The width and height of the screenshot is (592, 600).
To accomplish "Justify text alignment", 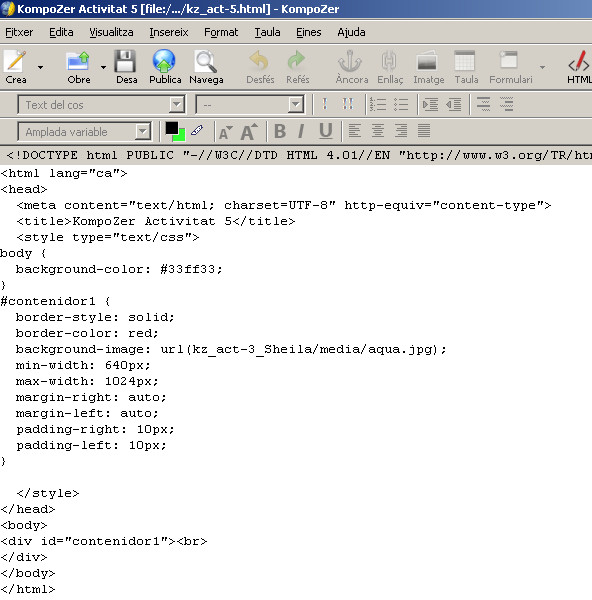I will pos(424,131).
